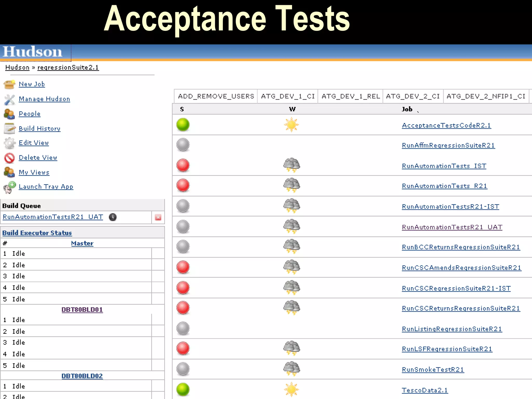Open job RunListingRegressionSuiteR21
The image size is (532, 399).
click(x=452, y=329)
